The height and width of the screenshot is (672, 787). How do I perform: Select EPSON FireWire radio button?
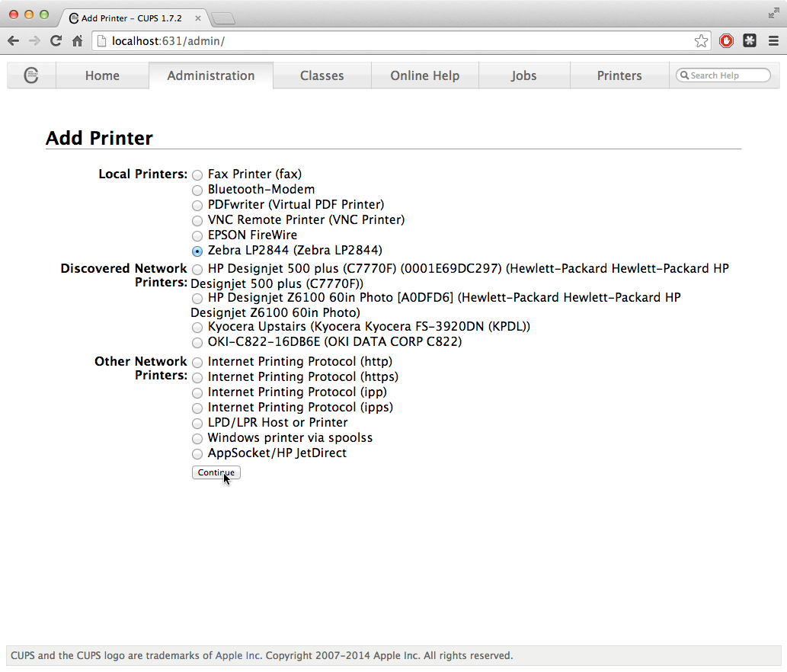point(197,236)
